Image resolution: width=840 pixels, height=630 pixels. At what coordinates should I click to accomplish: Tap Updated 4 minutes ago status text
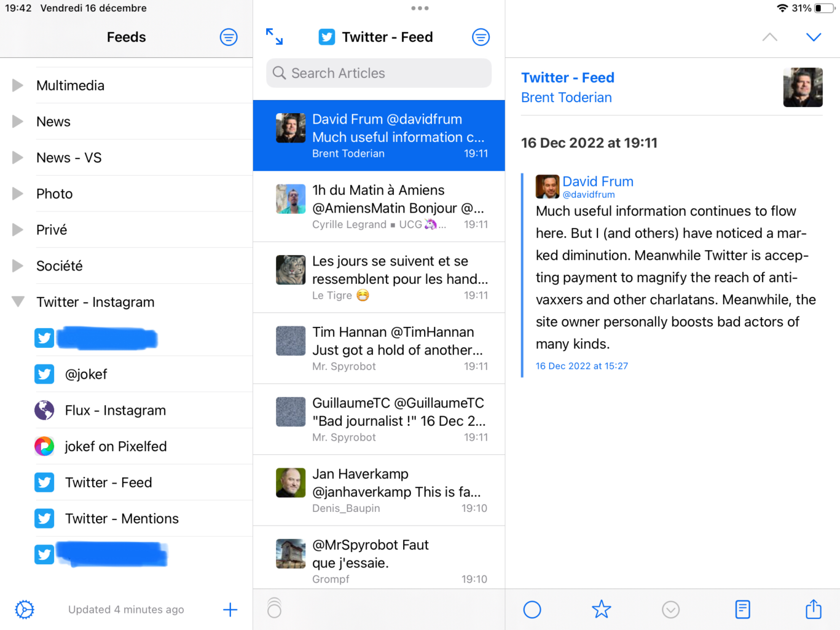tap(126, 610)
